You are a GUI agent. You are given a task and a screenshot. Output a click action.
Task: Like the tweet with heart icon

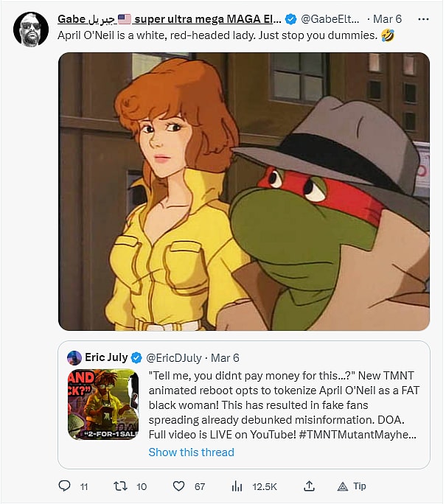tap(178, 486)
